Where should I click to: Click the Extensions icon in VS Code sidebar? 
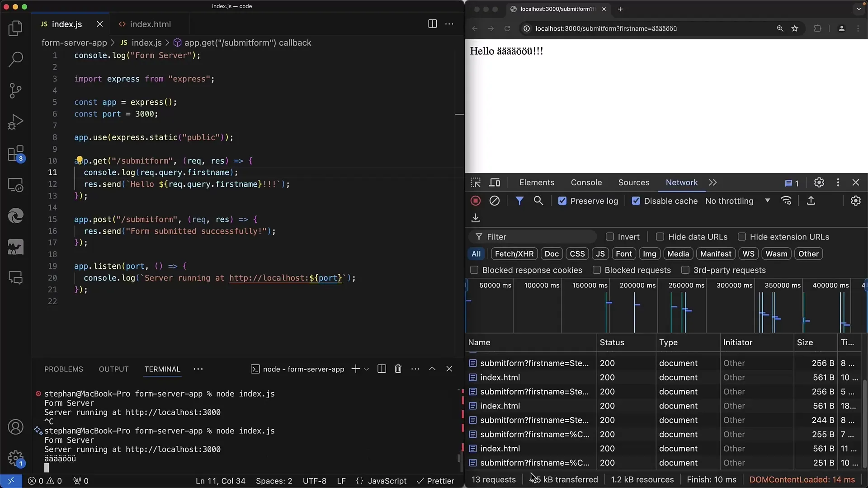15,153
